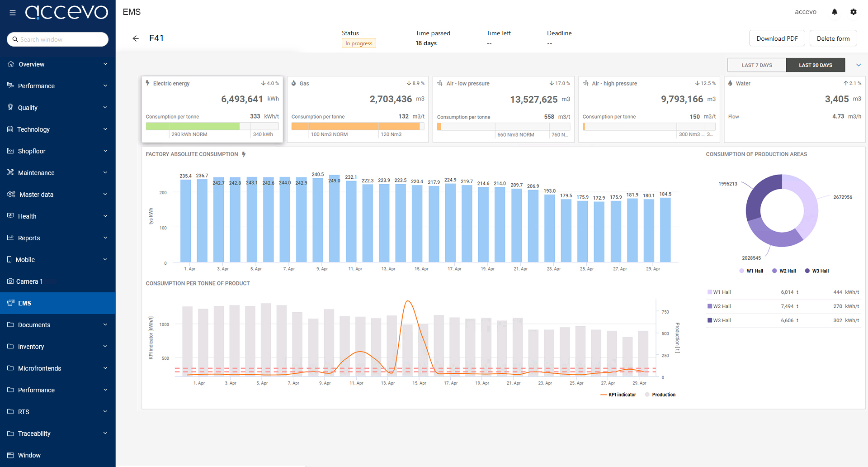868x467 pixels.
Task: Expand the Inventory menu chevron
Action: coord(105,346)
